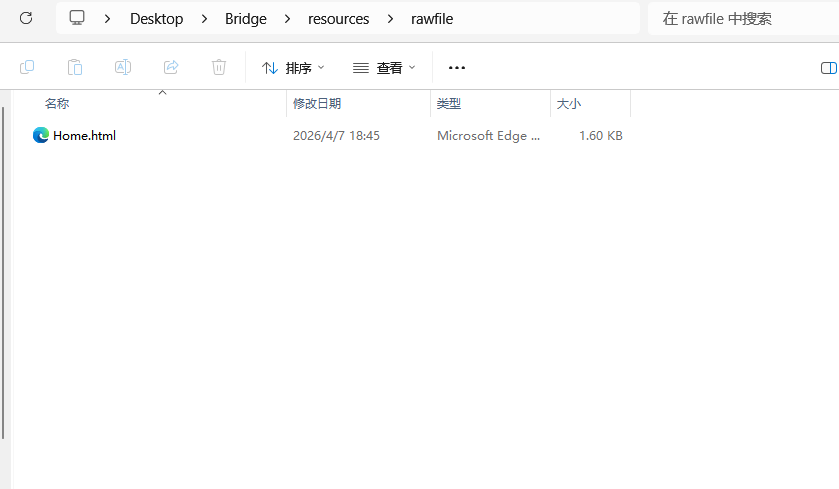Screen dimensions: 839x489
Task: Go to resources folder in breadcrumb
Action: 338,19
